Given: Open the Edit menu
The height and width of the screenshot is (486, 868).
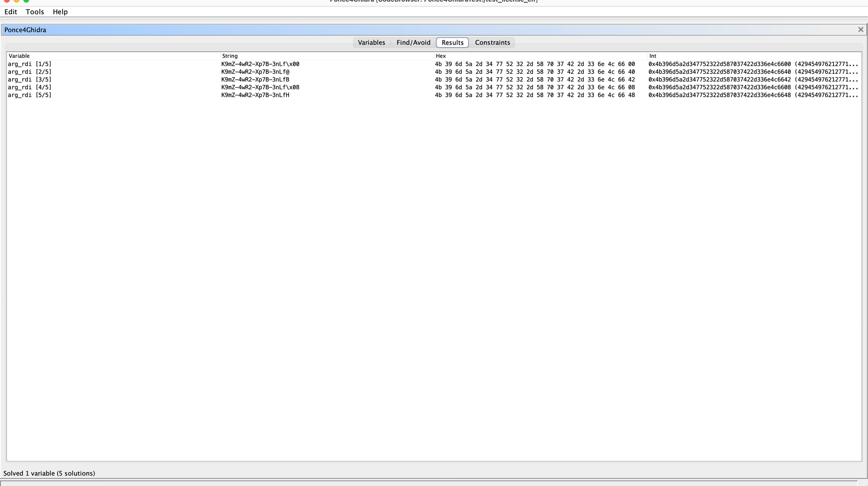Looking at the screenshot, I should (11, 12).
